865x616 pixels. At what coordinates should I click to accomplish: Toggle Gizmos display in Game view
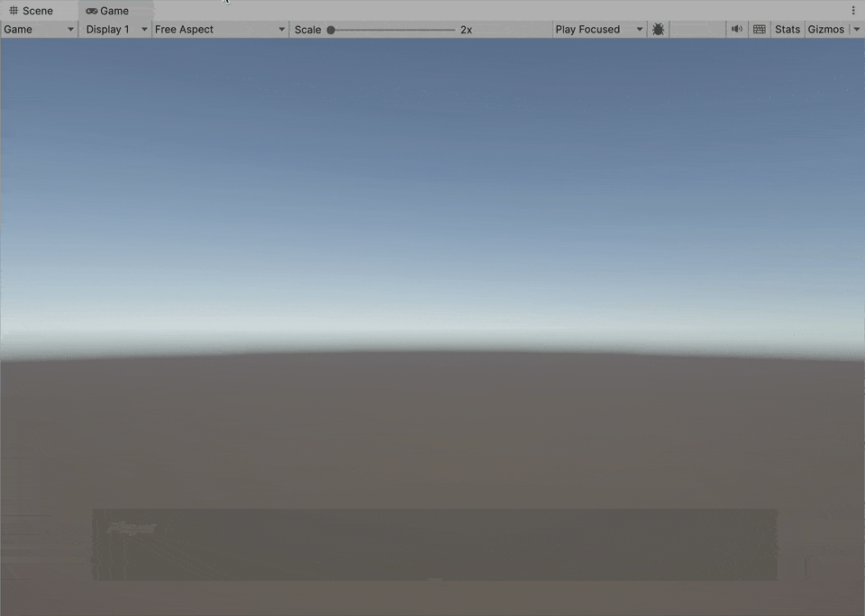[x=825, y=30]
